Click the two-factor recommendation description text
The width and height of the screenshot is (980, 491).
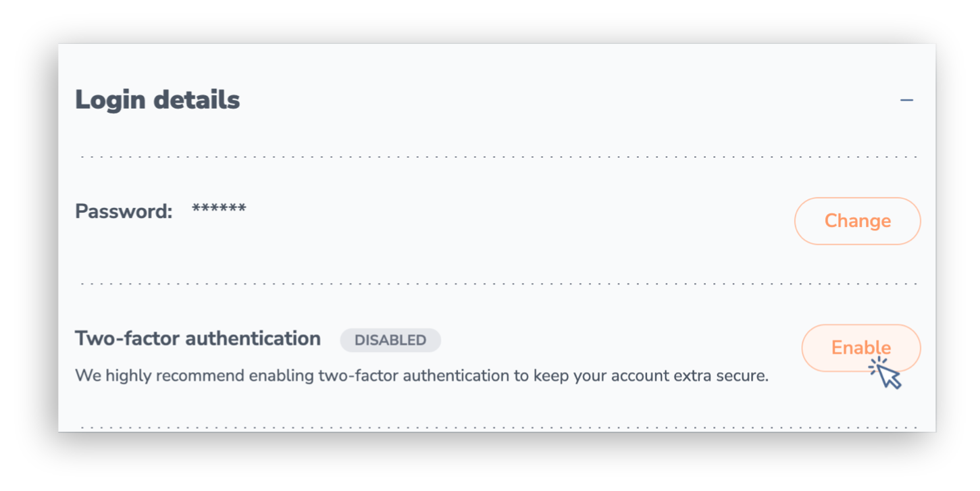point(421,376)
